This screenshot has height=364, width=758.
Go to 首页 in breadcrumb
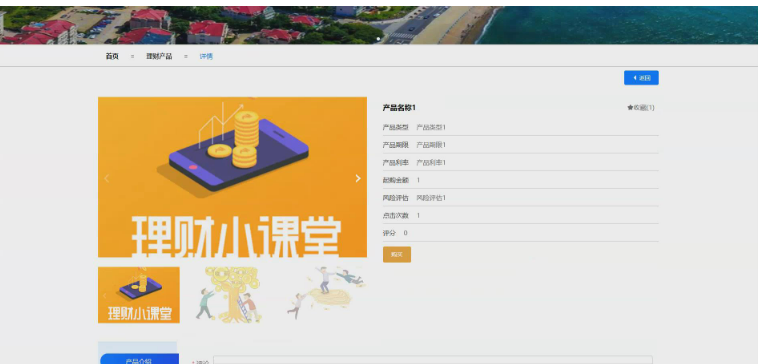(112, 57)
